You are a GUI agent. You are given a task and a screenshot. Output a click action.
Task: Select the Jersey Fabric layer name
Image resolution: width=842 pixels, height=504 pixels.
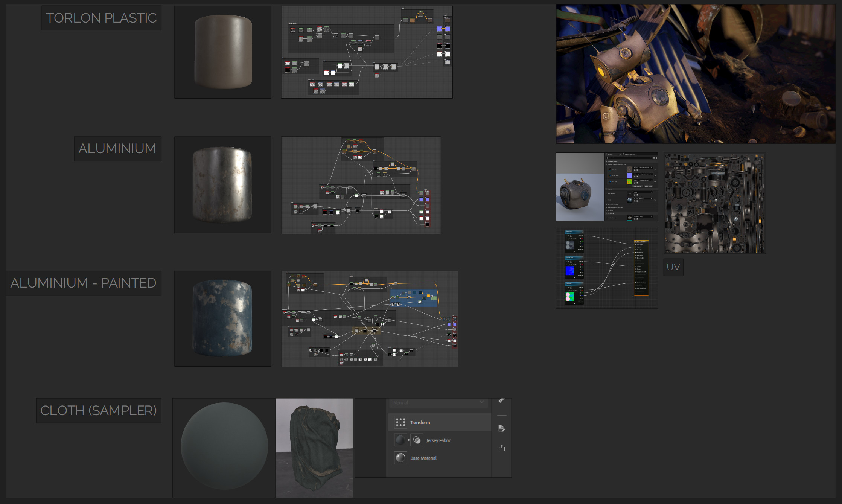pos(439,440)
